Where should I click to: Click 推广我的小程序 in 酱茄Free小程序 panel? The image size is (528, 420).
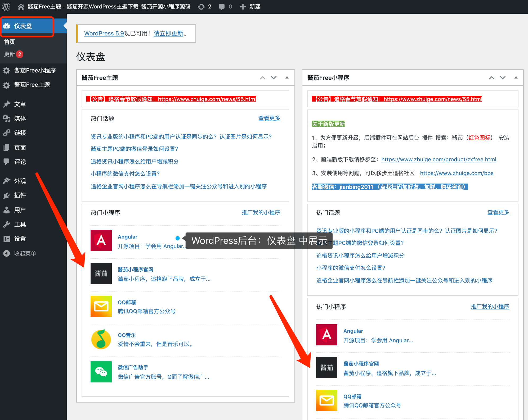click(490, 307)
